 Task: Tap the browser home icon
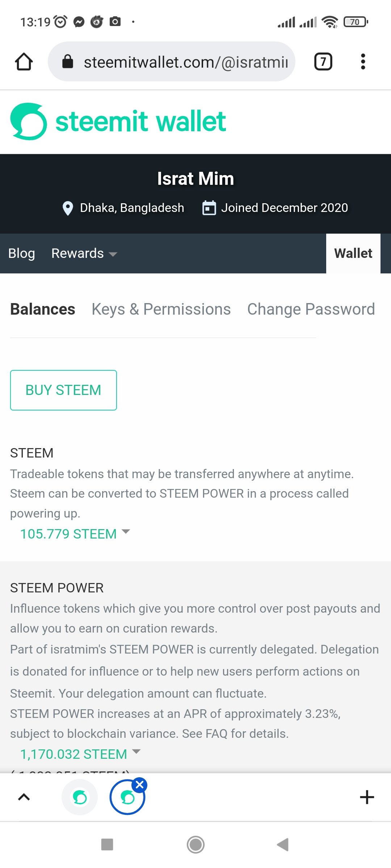tap(24, 61)
